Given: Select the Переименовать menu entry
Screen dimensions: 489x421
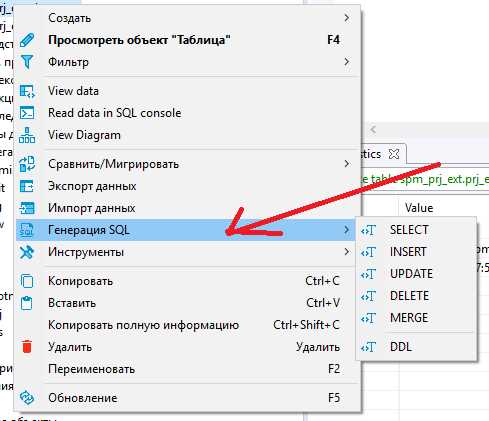Looking at the screenshot, I should click(188, 369).
